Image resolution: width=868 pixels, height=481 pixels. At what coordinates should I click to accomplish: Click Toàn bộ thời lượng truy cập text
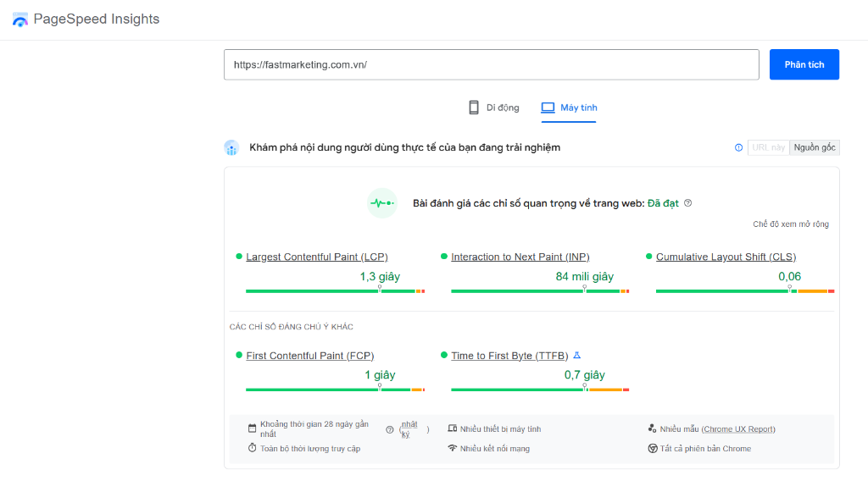coord(310,448)
